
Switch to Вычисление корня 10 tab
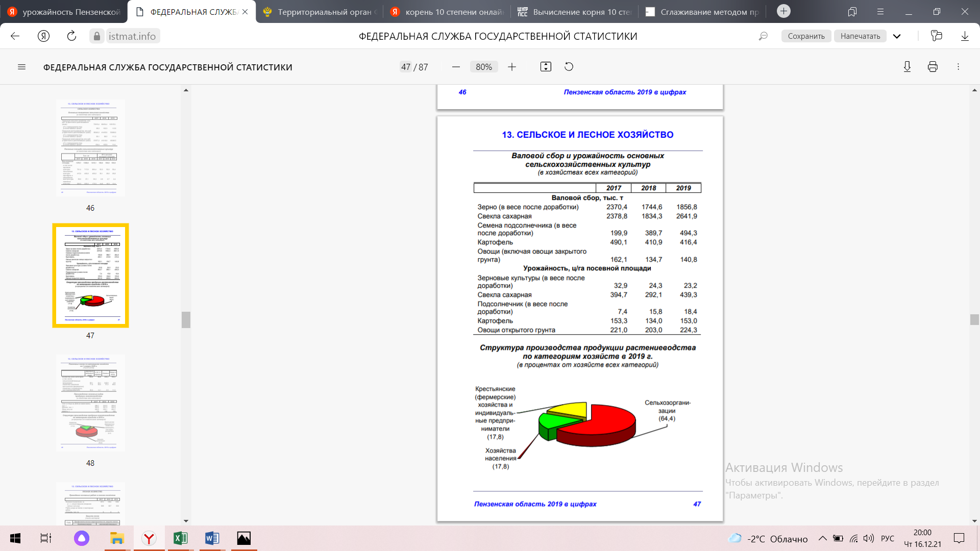(x=574, y=12)
